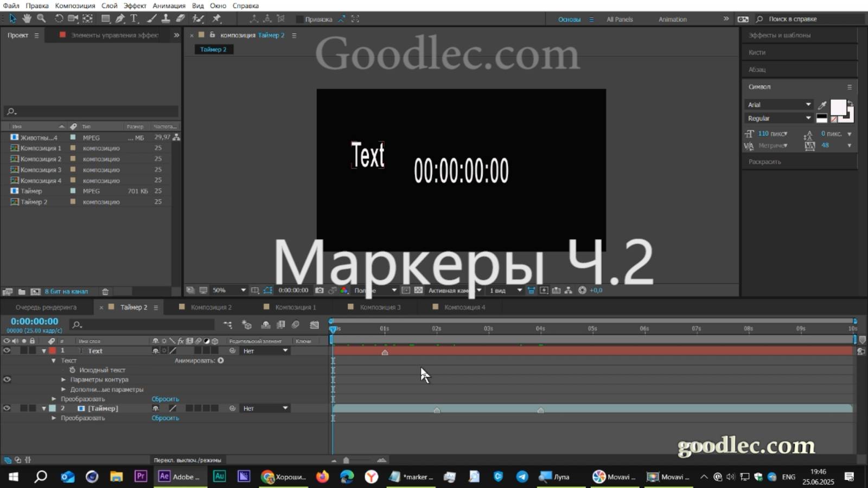This screenshot has width=868, height=488.
Task: Choose the Pen tool
Action: [x=120, y=19]
